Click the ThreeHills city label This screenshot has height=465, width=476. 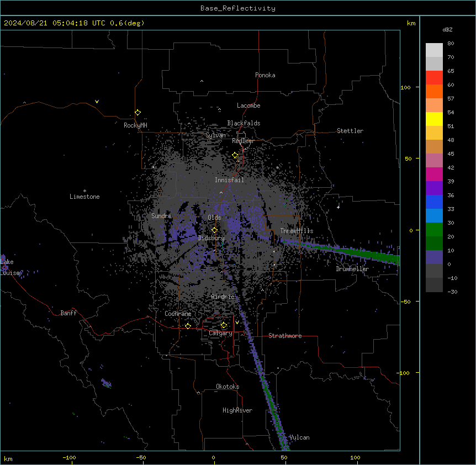click(x=297, y=231)
